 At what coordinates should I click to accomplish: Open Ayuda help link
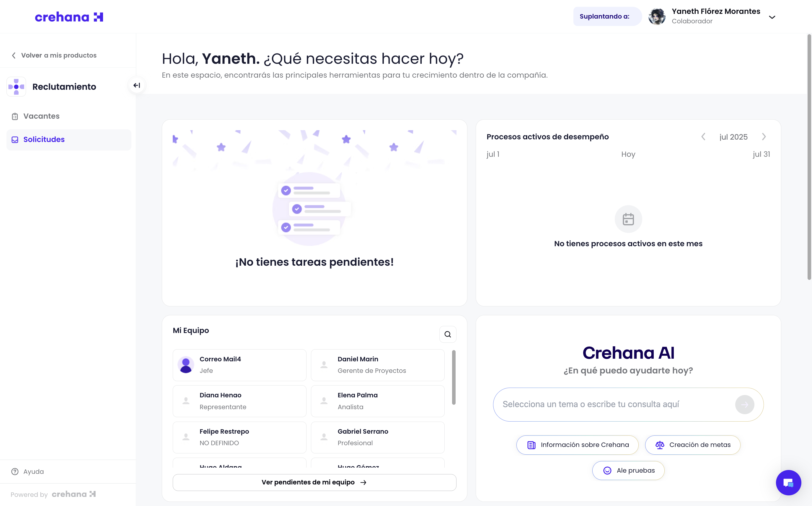[x=27, y=471]
